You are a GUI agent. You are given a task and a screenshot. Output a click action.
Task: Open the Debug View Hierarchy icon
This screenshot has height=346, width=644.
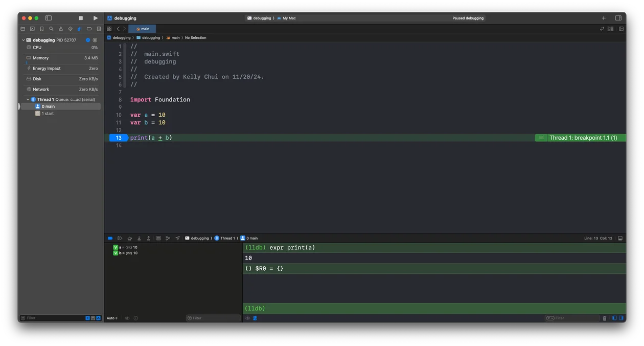[158, 238]
